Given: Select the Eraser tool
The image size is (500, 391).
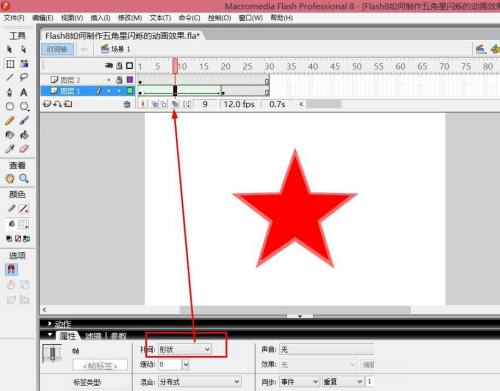Looking at the screenshot, I should [x=24, y=149].
